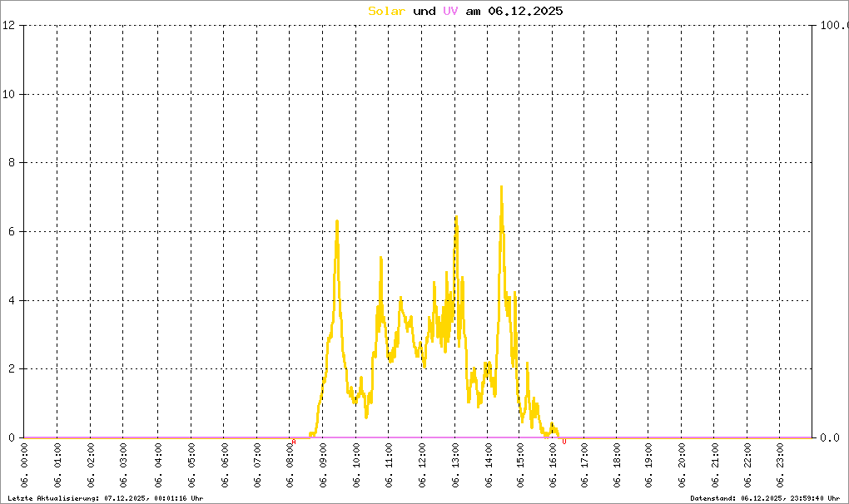Click the right axis top value 100.0
This screenshot has width=849, height=504.
(x=834, y=25)
